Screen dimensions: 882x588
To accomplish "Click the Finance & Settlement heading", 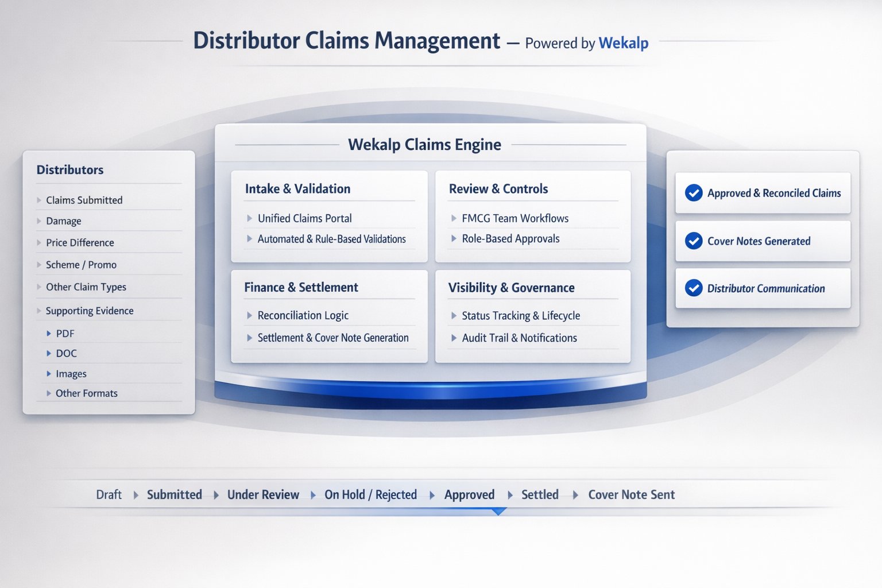I will pos(301,287).
